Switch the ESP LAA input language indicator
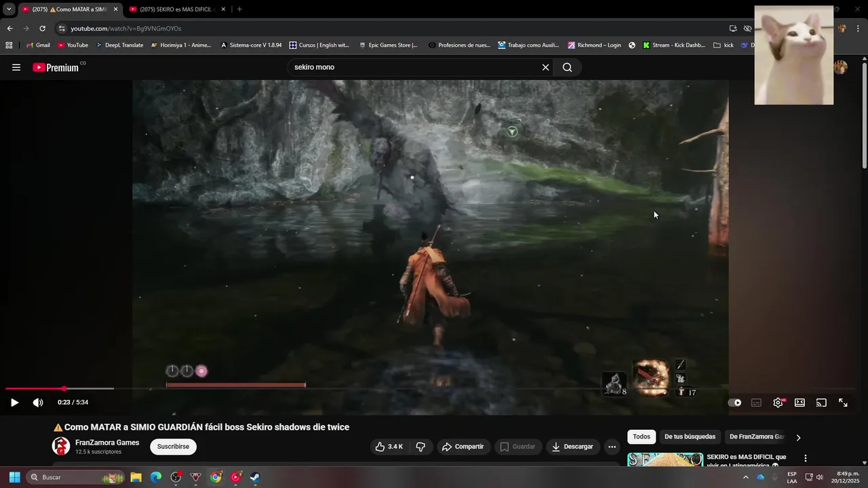The height and width of the screenshot is (488, 868). point(792,477)
